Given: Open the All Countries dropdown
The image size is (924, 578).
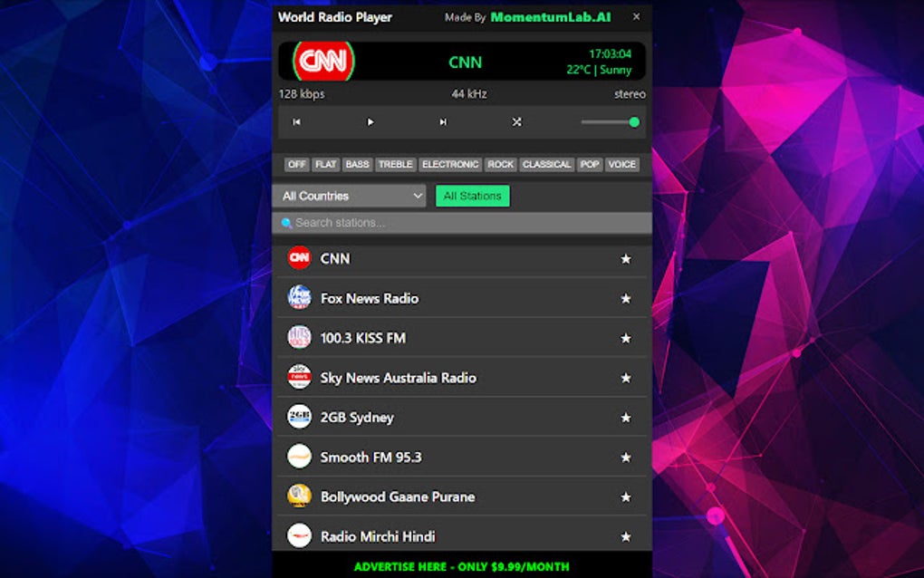Looking at the screenshot, I should [x=348, y=195].
